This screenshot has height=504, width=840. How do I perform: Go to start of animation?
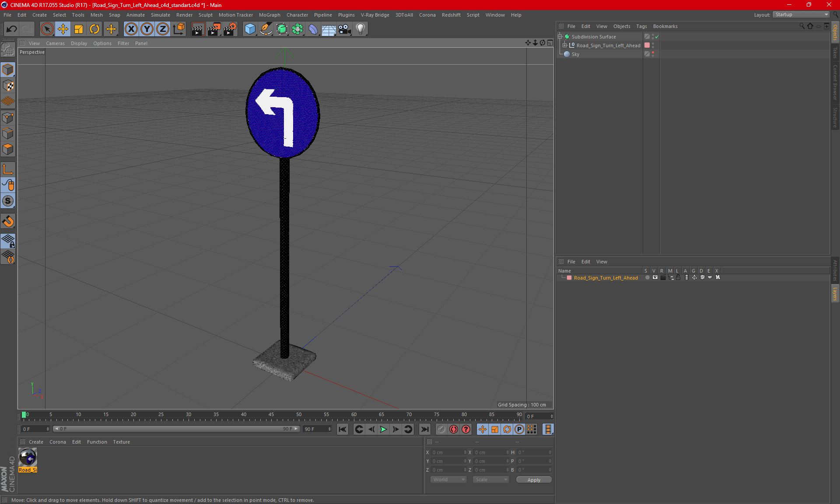coord(342,429)
